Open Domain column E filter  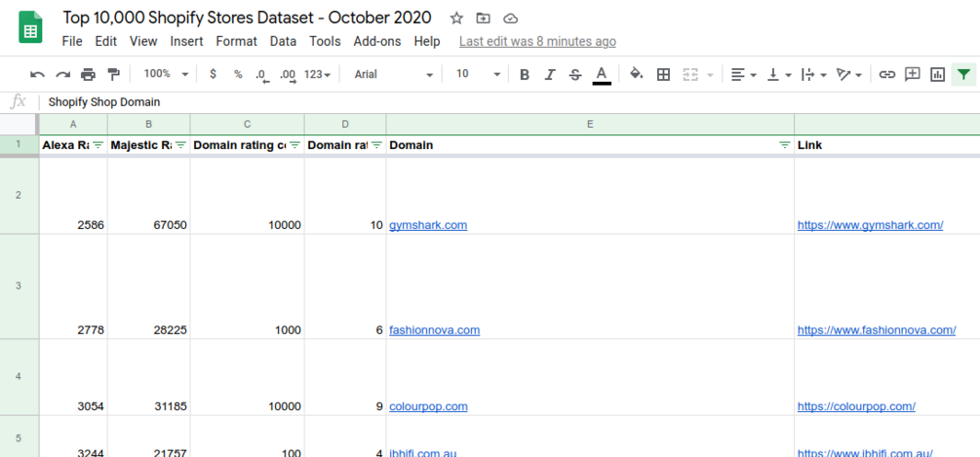(x=785, y=145)
